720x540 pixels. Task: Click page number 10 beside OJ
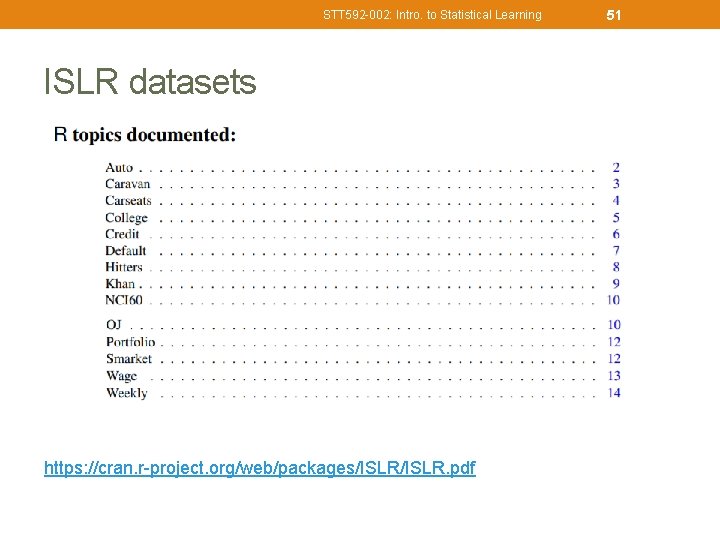[x=614, y=325]
